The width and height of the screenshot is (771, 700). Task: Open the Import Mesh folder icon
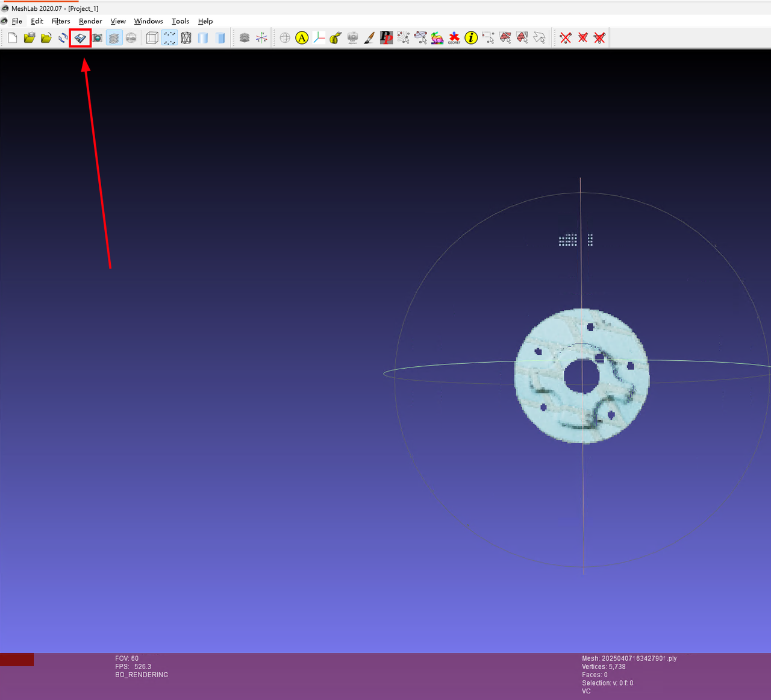tap(46, 38)
